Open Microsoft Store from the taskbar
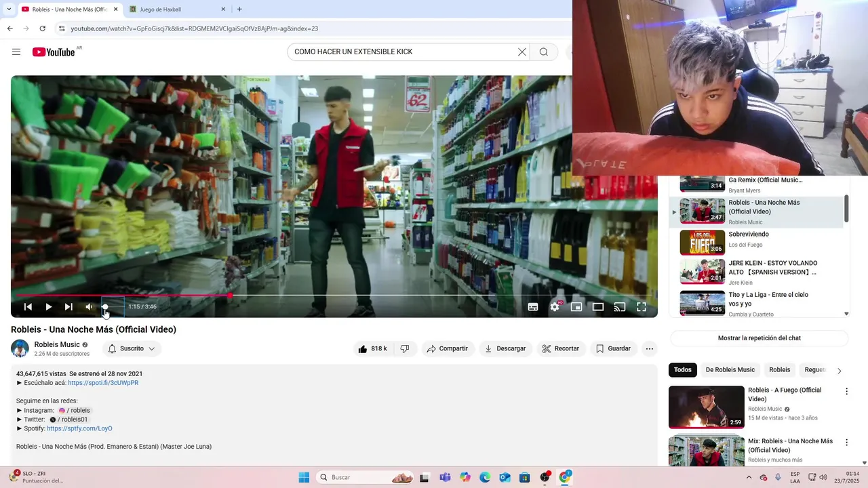 [525, 477]
